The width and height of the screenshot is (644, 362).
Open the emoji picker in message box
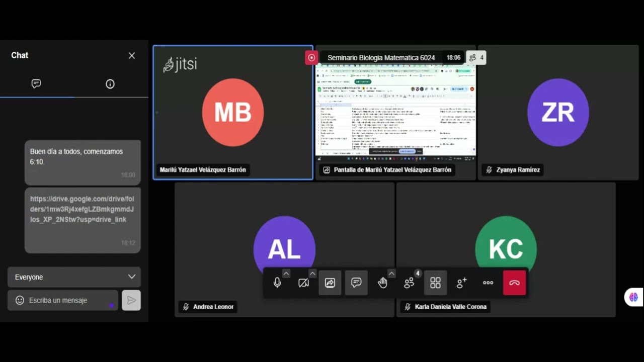point(20,300)
